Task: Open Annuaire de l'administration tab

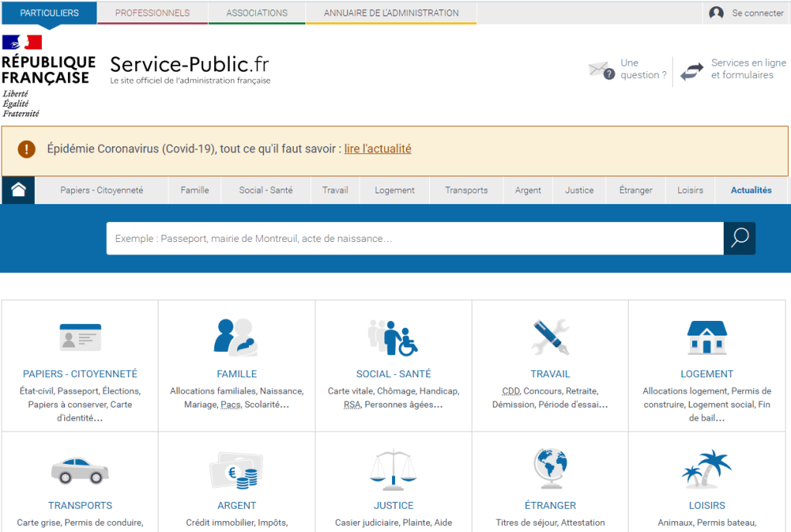Action: tap(390, 13)
